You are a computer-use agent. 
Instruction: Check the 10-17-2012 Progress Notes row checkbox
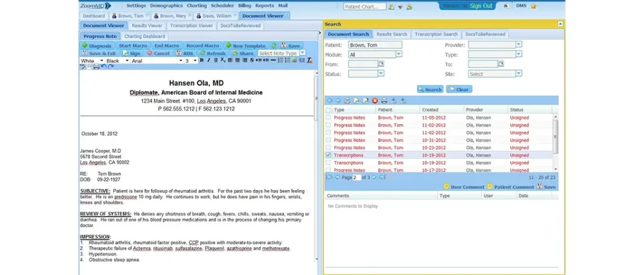[x=328, y=170]
